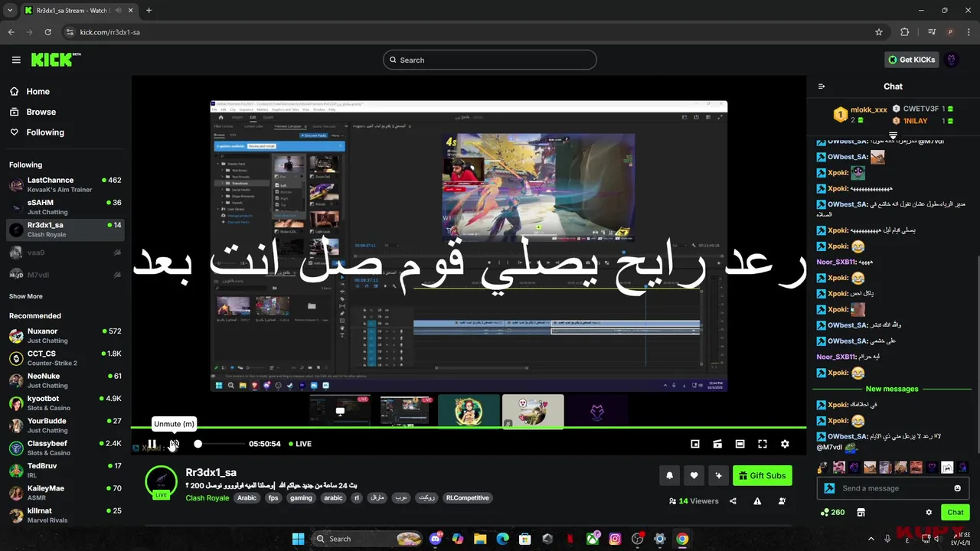Viewport: 980px width, 551px height.
Task: Open KaileyMae recommended channel
Action: (66, 493)
